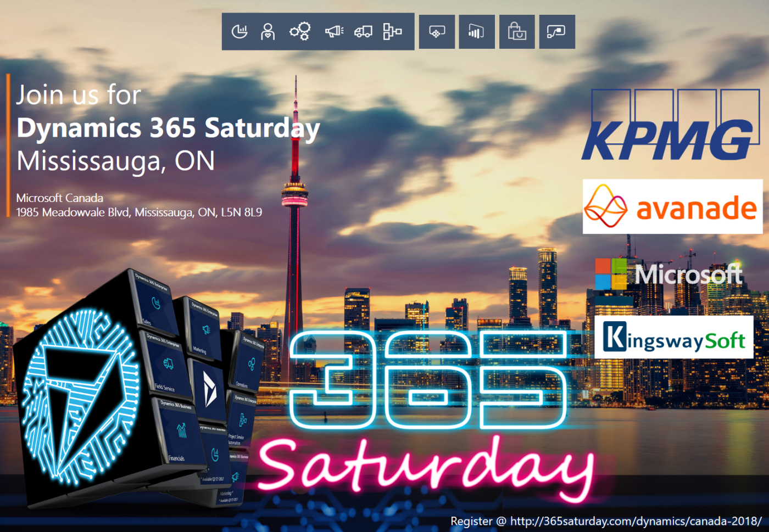769x532 pixels.
Task: Select the Microsoft sponsor logo
Action: coord(668,274)
